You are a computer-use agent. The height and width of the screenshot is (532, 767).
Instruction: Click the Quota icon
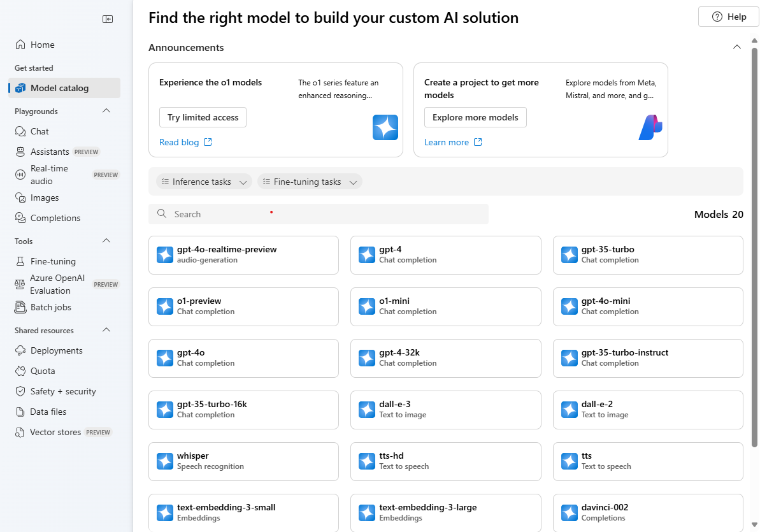click(20, 371)
